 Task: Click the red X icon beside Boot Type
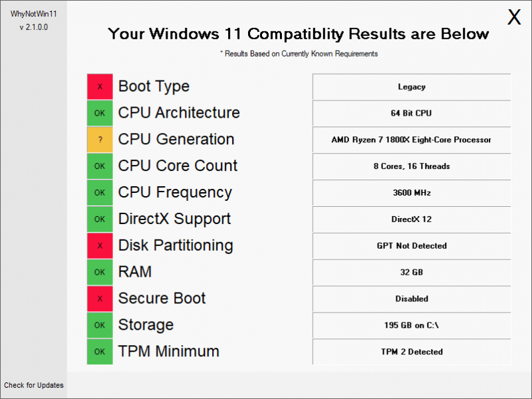[x=100, y=86]
